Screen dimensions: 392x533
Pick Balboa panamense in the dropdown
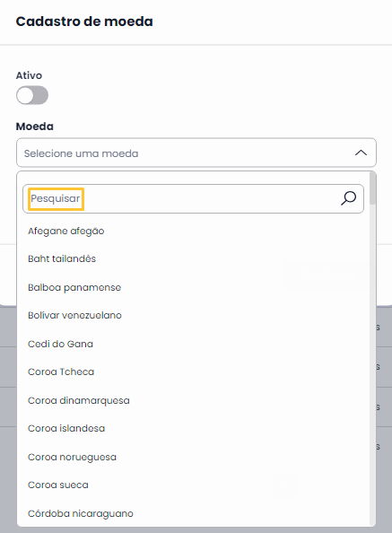tap(74, 287)
